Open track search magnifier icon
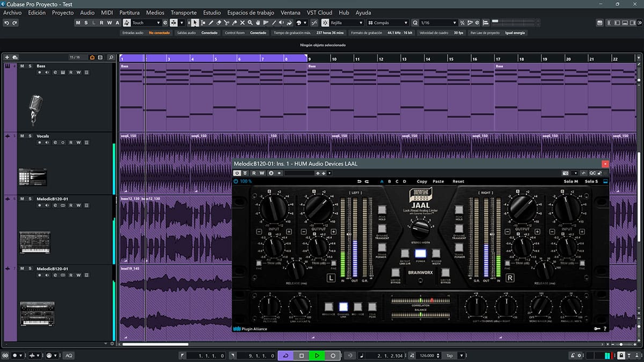This screenshot has height=362, width=644. (111, 57)
